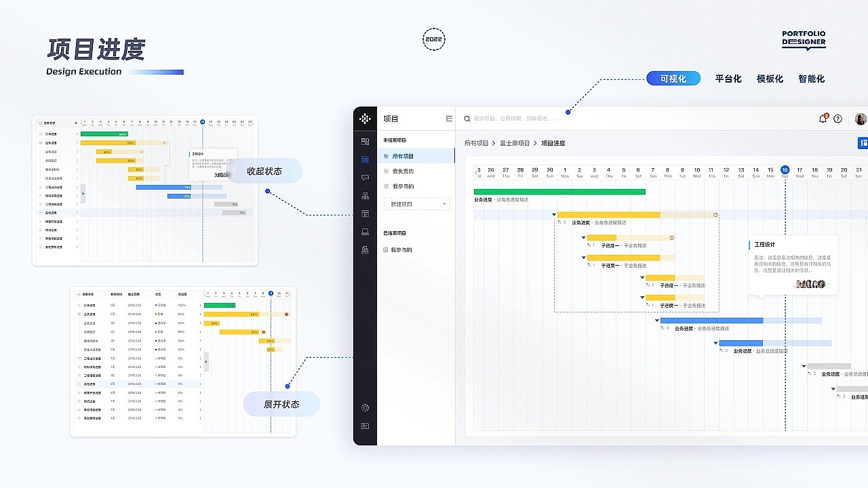Click the second blue 业务进度 progress bar
This screenshot has height=488, width=868.
741,343
